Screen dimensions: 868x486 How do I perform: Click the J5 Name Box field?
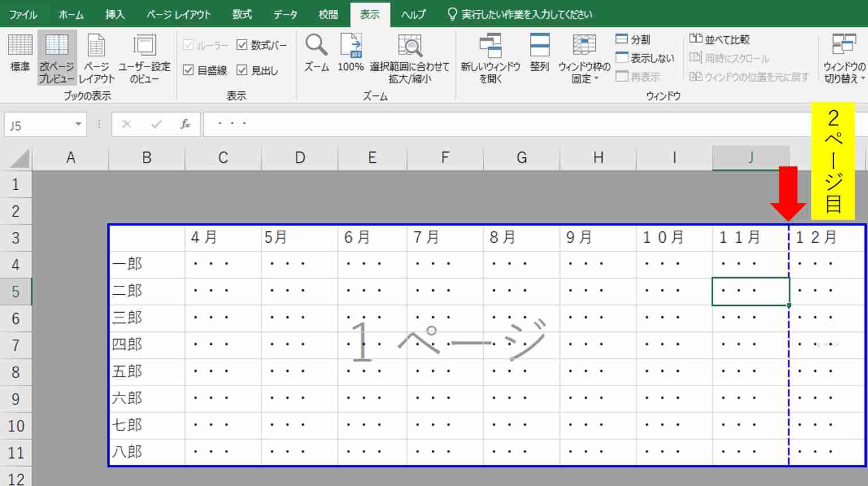tap(39, 125)
